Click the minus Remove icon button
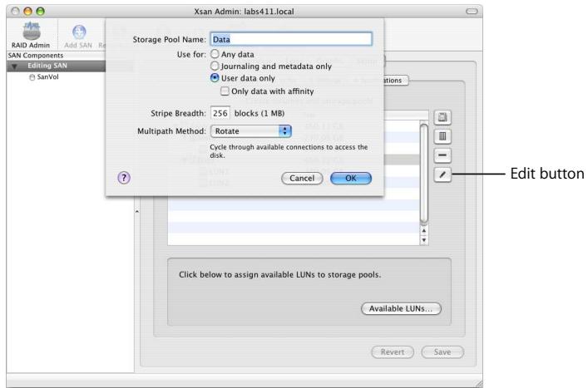 tap(442, 155)
